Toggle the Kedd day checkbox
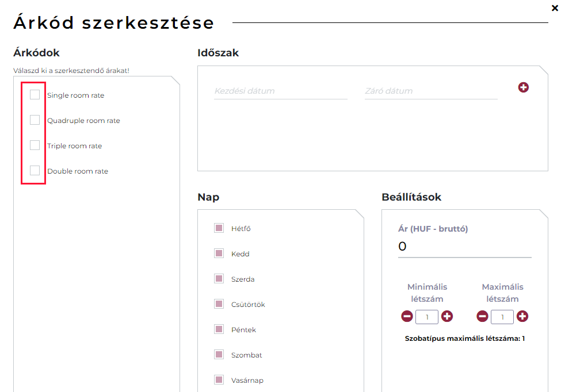 pyautogui.click(x=219, y=253)
